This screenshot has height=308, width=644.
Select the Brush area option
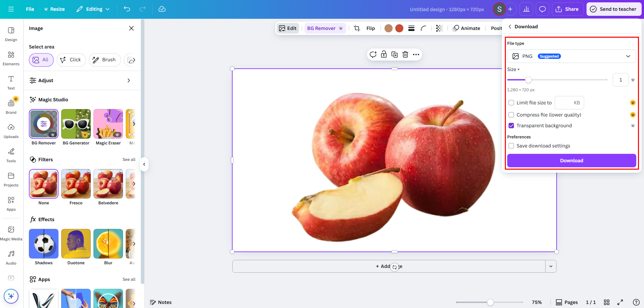(105, 60)
